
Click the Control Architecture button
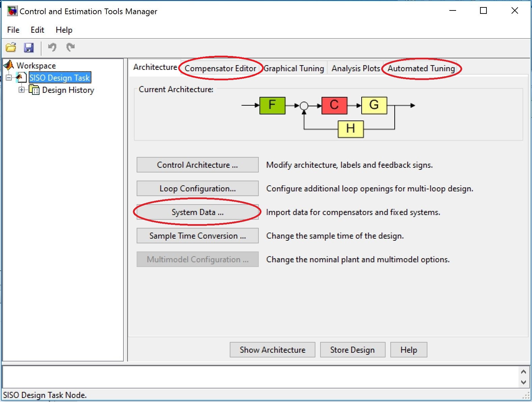(198, 165)
